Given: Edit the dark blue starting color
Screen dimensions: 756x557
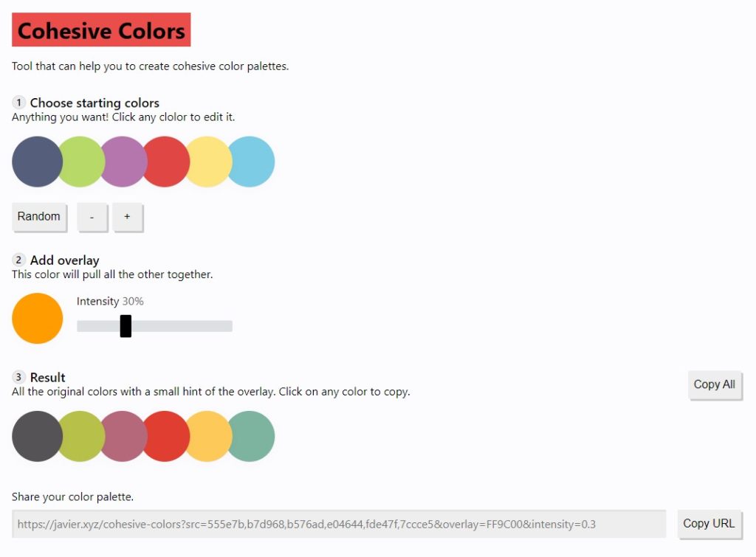Looking at the screenshot, I should click(x=36, y=161).
